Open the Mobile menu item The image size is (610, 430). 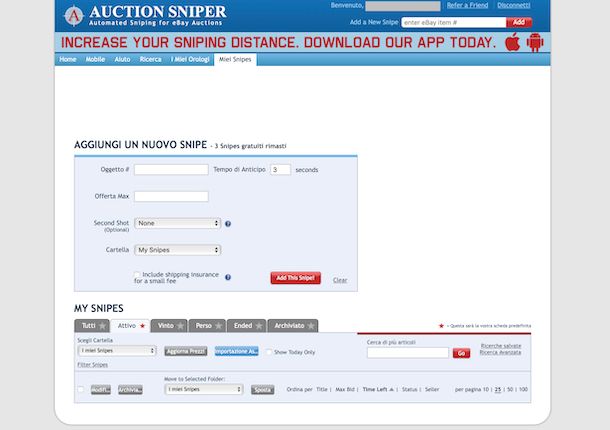[95, 59]
